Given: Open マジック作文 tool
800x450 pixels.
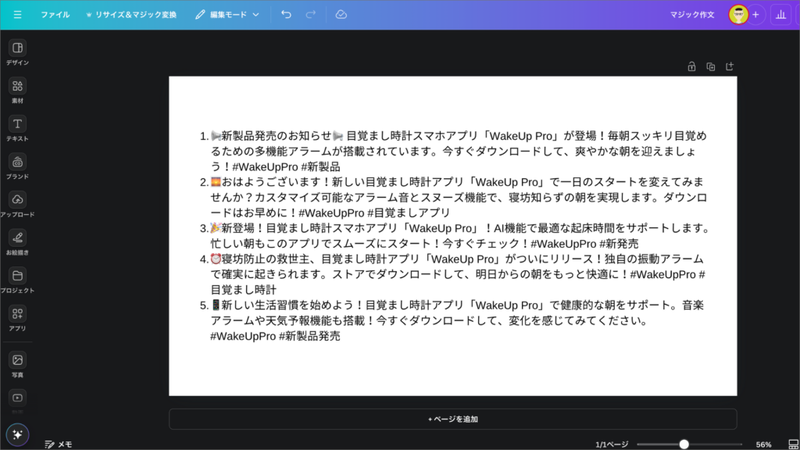Looking at the screenshot, I should click(692, 15).
